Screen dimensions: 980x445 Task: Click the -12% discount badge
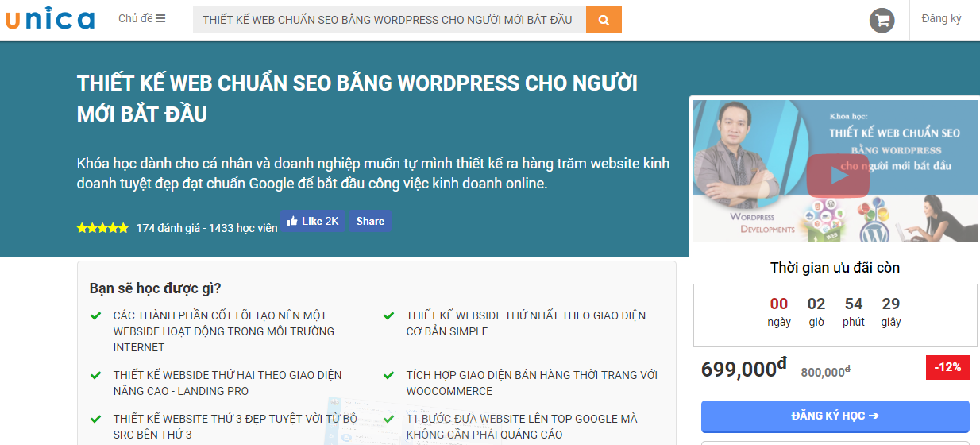coord(947,367)
